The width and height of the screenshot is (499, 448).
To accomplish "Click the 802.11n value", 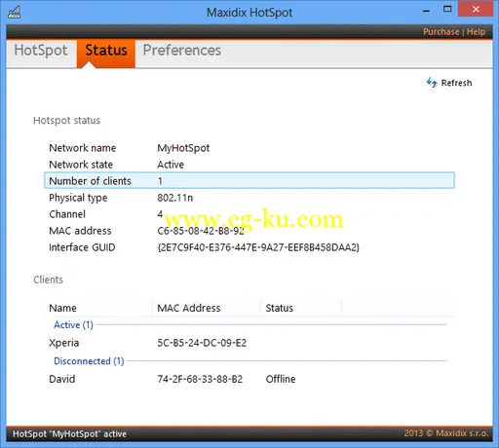I will pyautogui.click(x=174, y=198).
